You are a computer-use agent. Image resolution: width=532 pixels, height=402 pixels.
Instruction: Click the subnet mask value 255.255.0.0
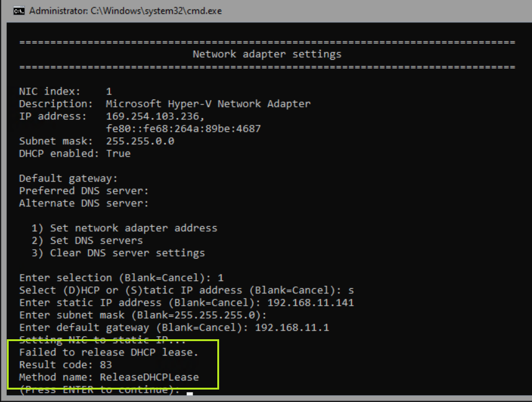(140, 141)
